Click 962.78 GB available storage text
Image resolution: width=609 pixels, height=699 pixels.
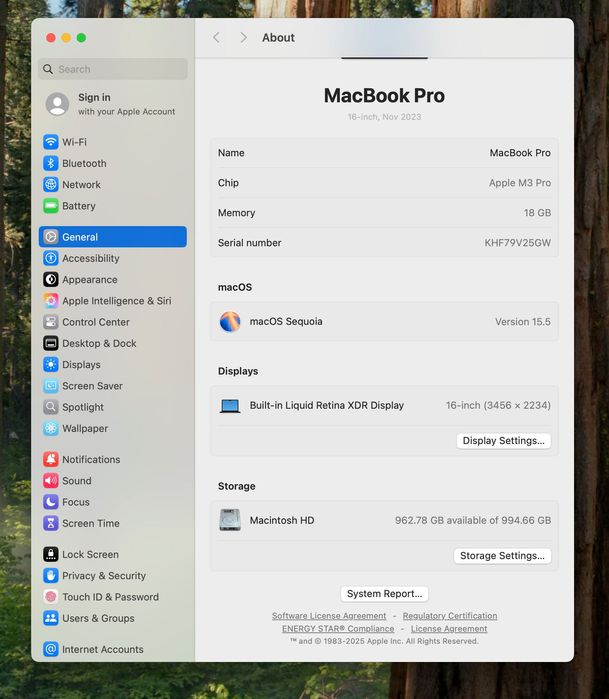(x=473, y=520)
